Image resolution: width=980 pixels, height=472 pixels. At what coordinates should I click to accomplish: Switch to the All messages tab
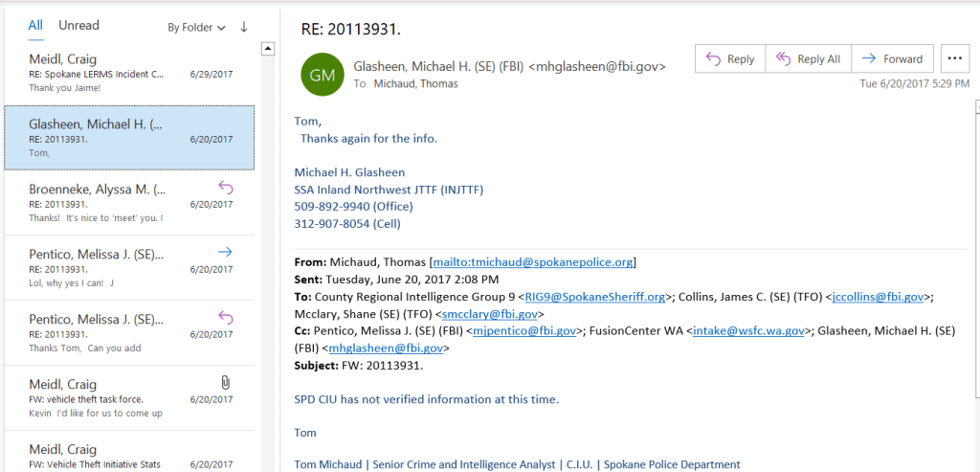[x=35, y=26]
